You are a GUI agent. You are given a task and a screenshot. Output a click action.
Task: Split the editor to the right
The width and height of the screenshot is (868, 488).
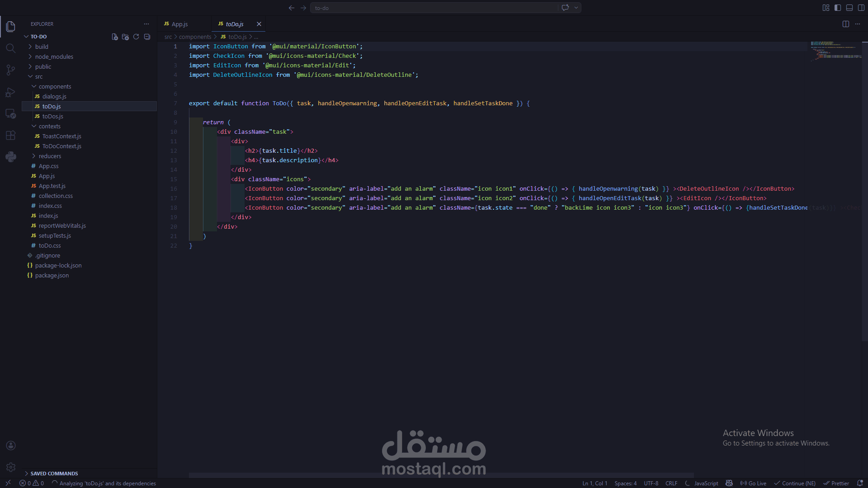pyautogui.click(x=846, y=24)
